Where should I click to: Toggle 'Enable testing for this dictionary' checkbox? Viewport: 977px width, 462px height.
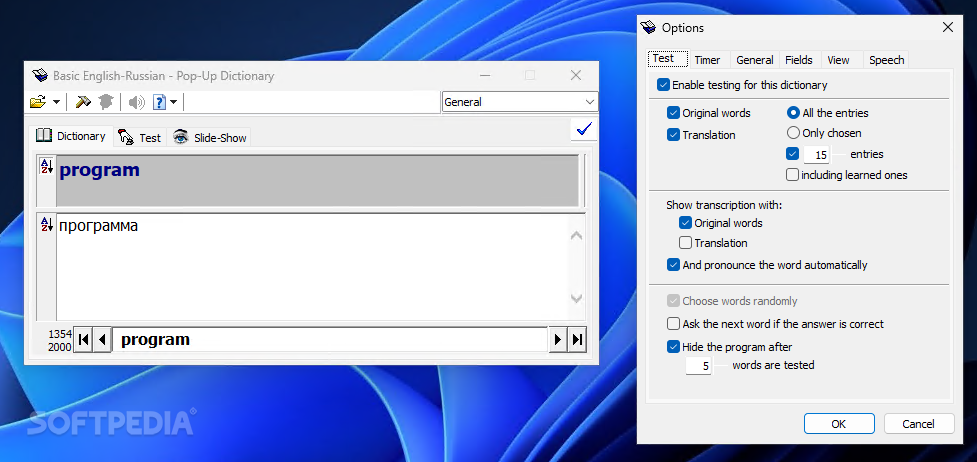663,85
